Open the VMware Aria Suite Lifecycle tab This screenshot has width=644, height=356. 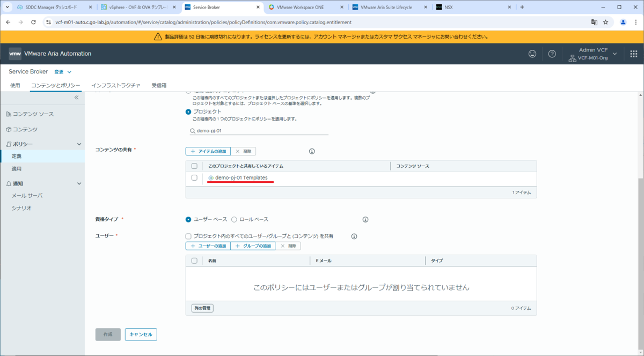(x=389, y=8)
